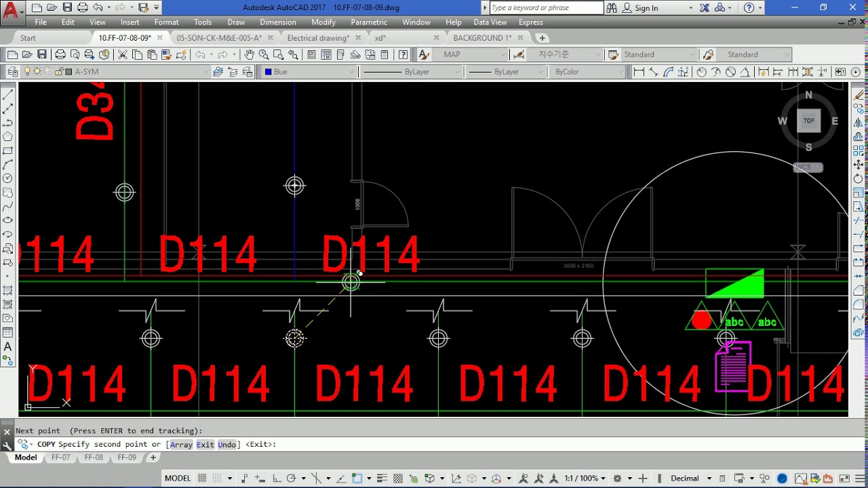
Task: Click the Erase tool in Modify toolbar
Action: click(859, 95)
